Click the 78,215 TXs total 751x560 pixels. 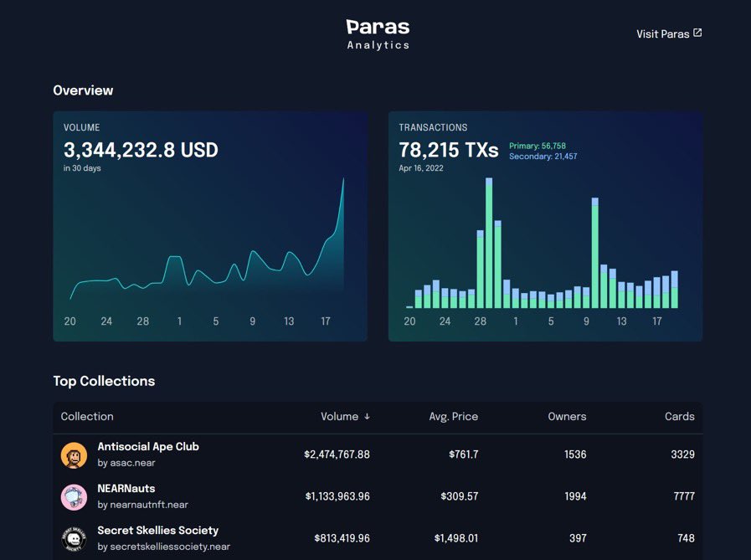(449, 150)
